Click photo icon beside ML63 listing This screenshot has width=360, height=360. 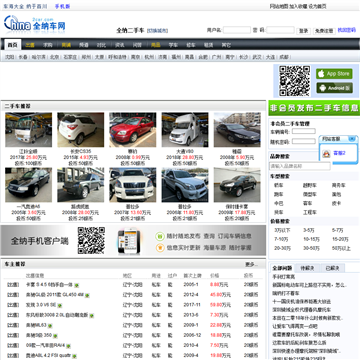point(50,326)
